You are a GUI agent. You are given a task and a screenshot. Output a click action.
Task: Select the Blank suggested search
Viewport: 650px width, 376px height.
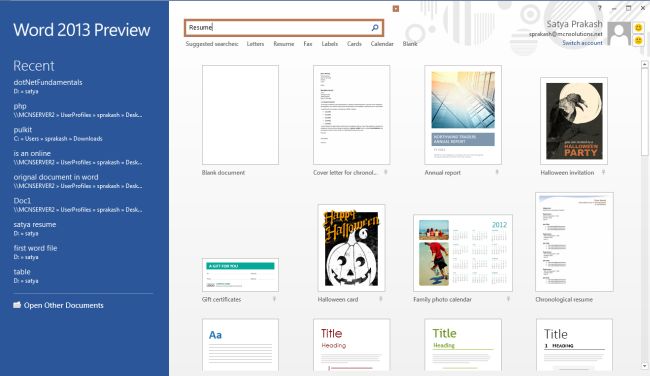click(410, 44)
